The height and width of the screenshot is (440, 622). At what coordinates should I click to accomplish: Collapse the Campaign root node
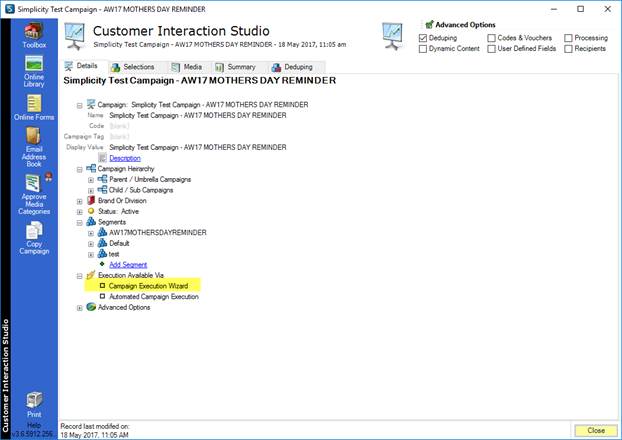point(79,106)
